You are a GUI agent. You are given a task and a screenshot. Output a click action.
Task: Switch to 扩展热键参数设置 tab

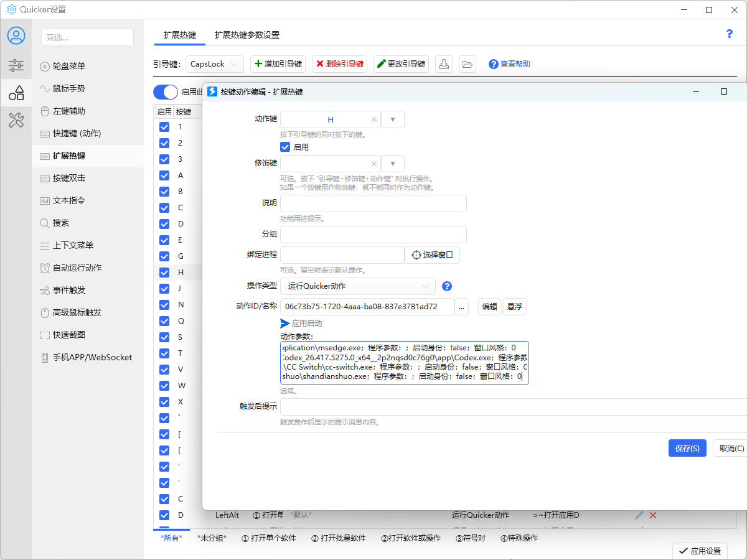(x=247, y=35)
